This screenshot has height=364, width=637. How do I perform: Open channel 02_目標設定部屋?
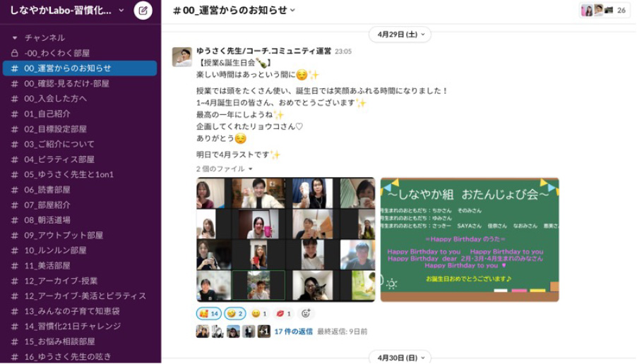(x=80, y=129)
